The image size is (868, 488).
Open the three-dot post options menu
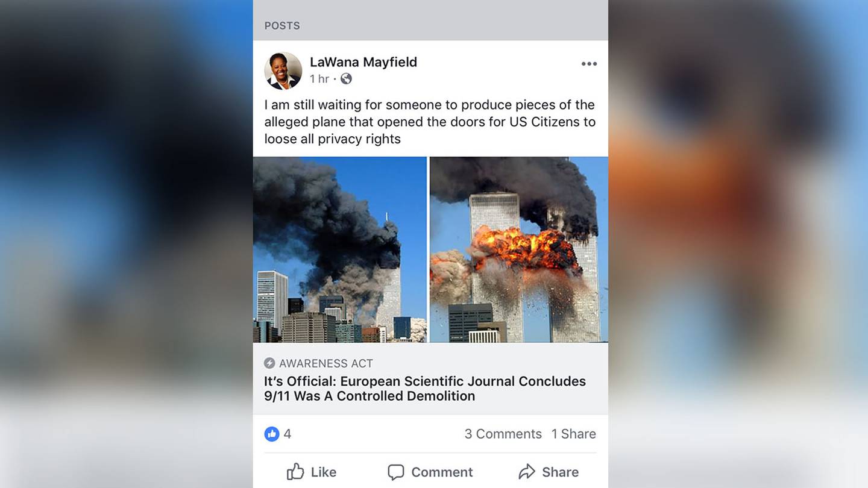589,64
